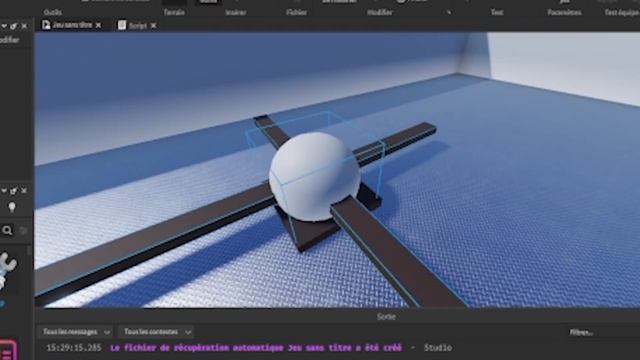Expand the Modifier group corner arrow
The image size is (640, 360).
pos(449,13)
